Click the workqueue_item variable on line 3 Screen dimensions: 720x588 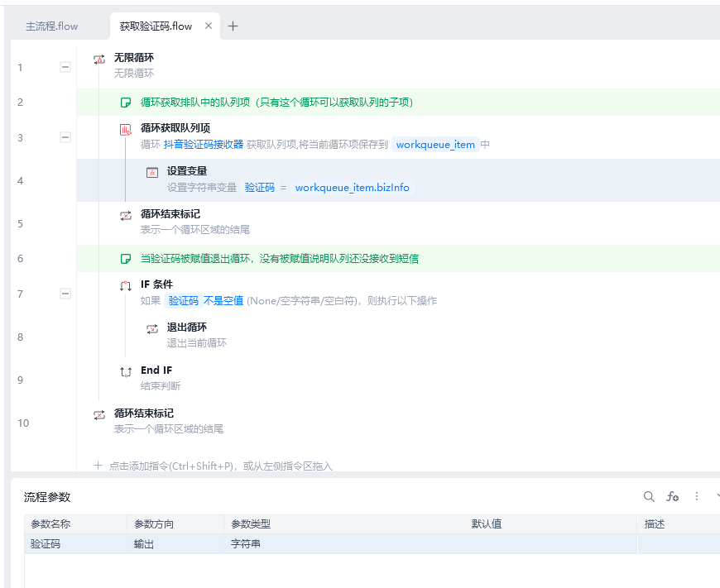tap(435, 145)
